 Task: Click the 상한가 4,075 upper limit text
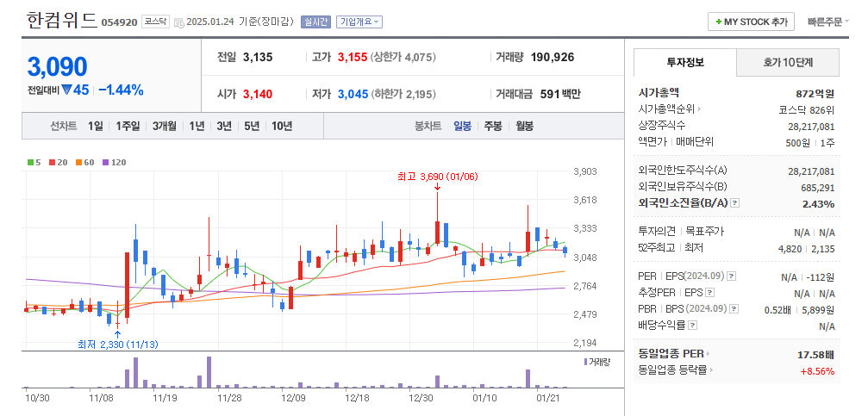(403, 57)
